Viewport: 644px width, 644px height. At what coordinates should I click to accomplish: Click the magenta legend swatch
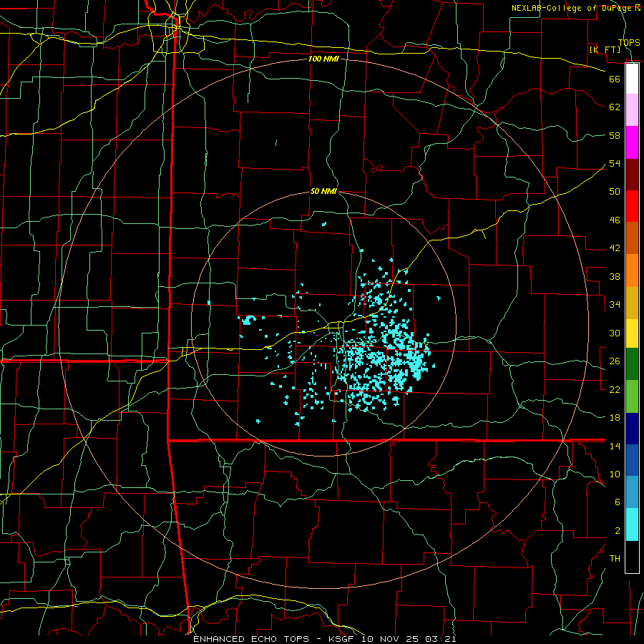click(632, 142)
